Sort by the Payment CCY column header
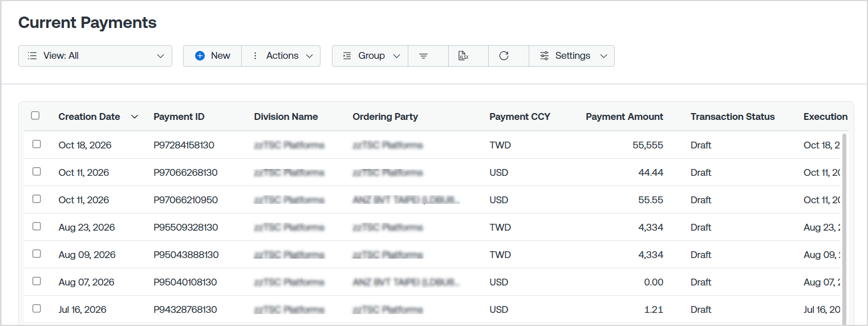 (520, 116)
